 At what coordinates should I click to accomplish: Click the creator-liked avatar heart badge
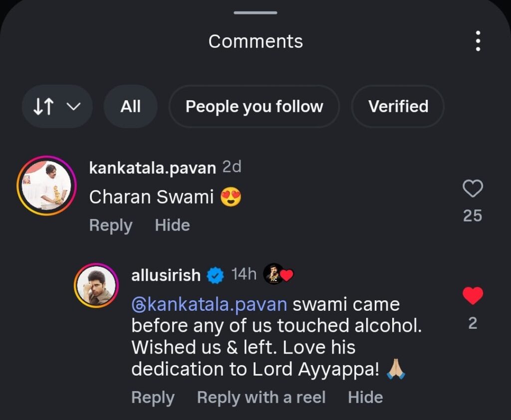[x=277, y=275]
